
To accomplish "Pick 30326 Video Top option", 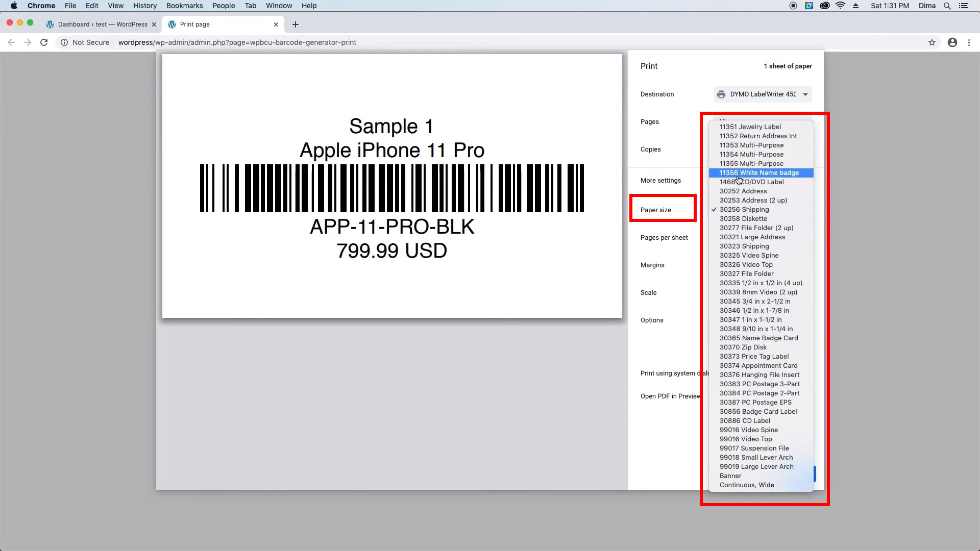I will click(x=761, y=265).
